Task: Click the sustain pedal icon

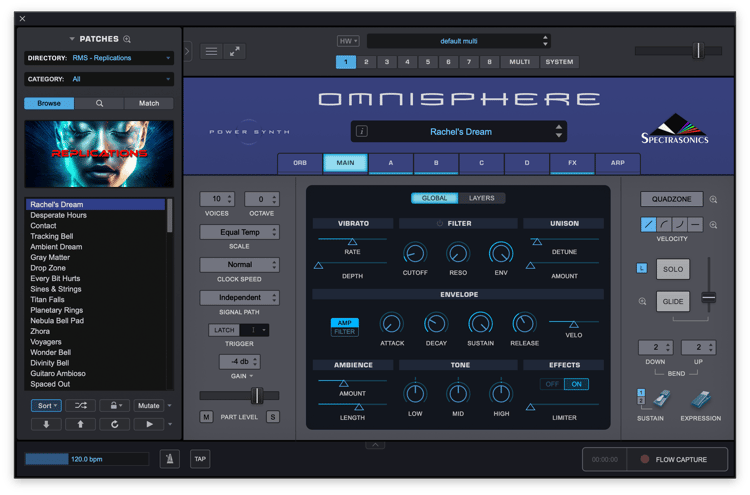Action: 662,398
